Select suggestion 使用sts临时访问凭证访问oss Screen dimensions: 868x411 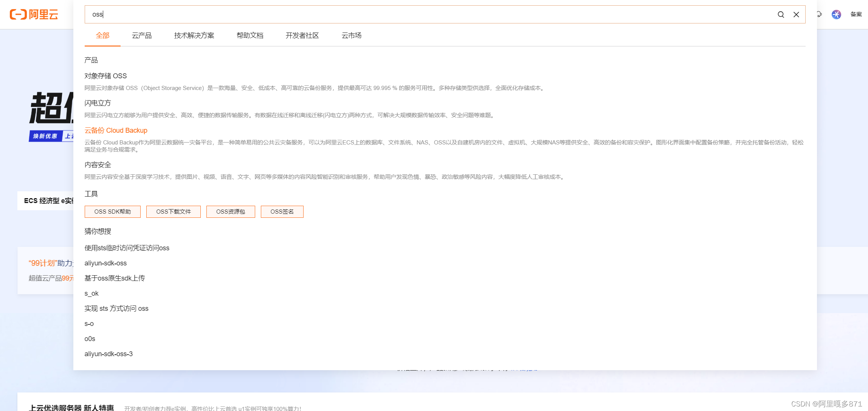tap(127, 248)
